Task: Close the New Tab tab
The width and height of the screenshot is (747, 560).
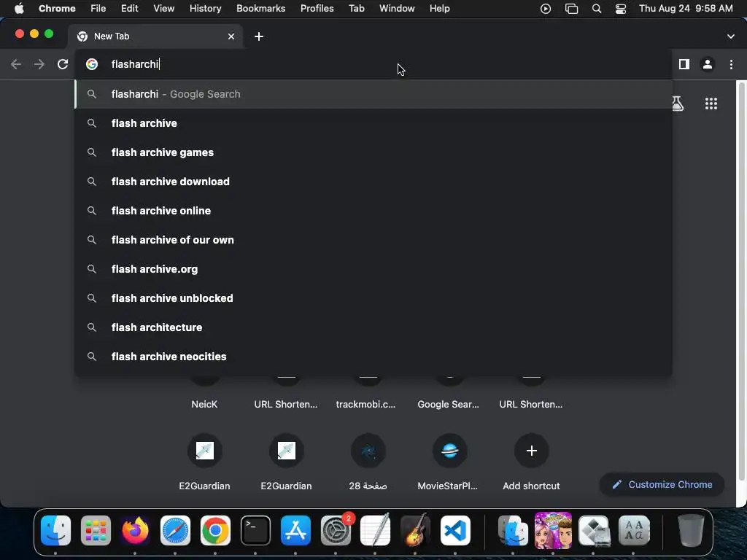Action: tap(231, 36)
